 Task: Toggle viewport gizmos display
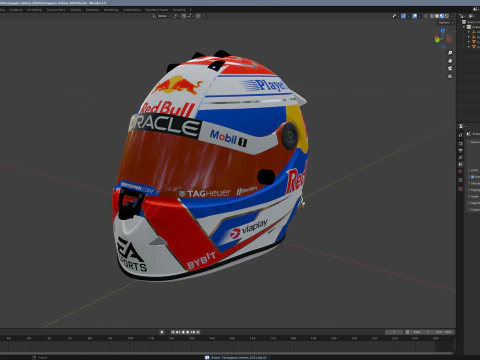(403, 16)
